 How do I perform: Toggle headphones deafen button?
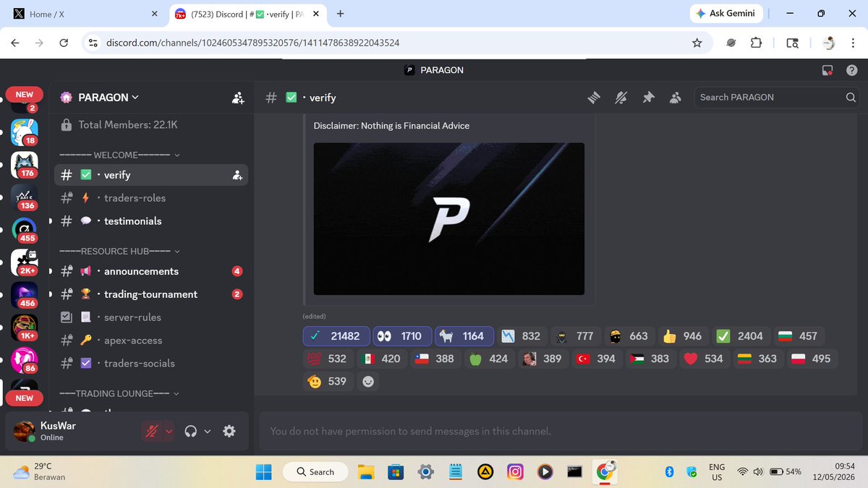click(191, 431)
